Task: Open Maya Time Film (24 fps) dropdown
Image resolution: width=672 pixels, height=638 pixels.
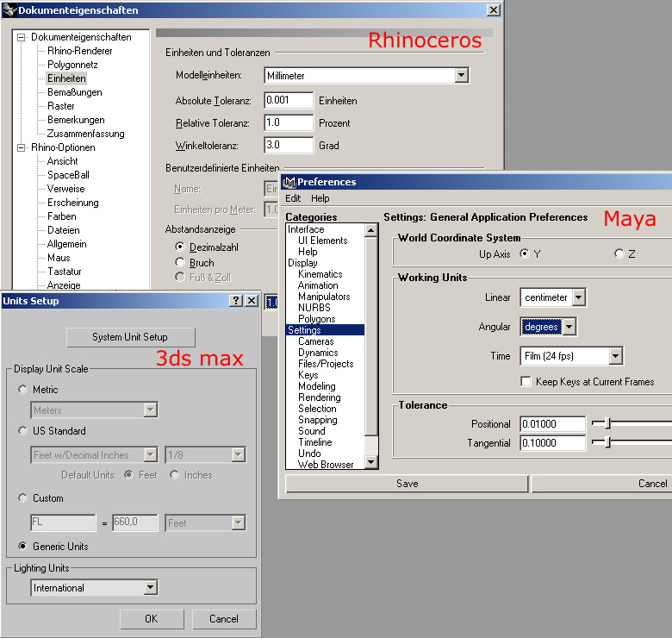Action: (615, 356)
